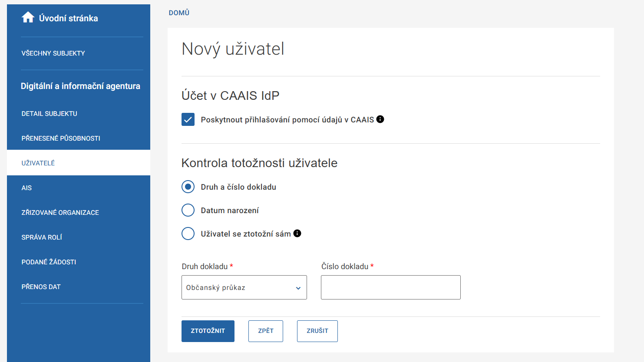Choose Uživatel se ztotožní sám radio option
This screenshot has width=644, height=362.
(x=188, y=234)
